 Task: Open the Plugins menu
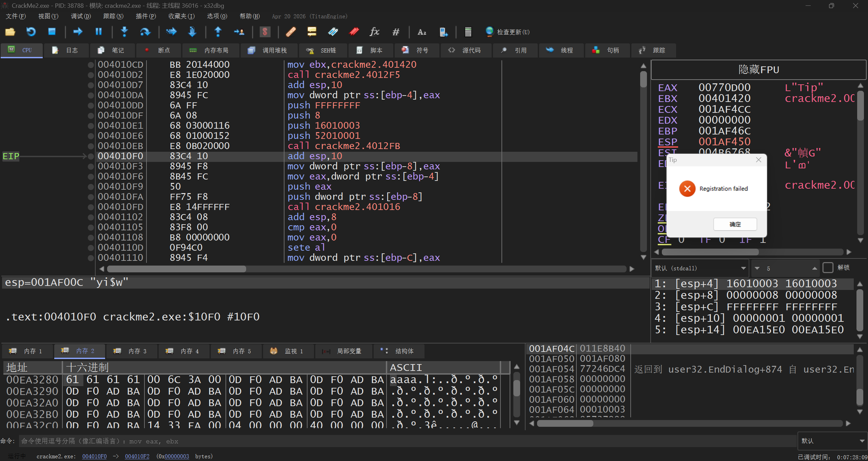point(146,16)
